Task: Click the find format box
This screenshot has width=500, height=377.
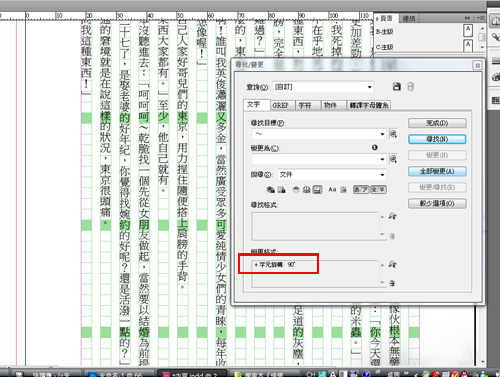Action: pos(315,226)
